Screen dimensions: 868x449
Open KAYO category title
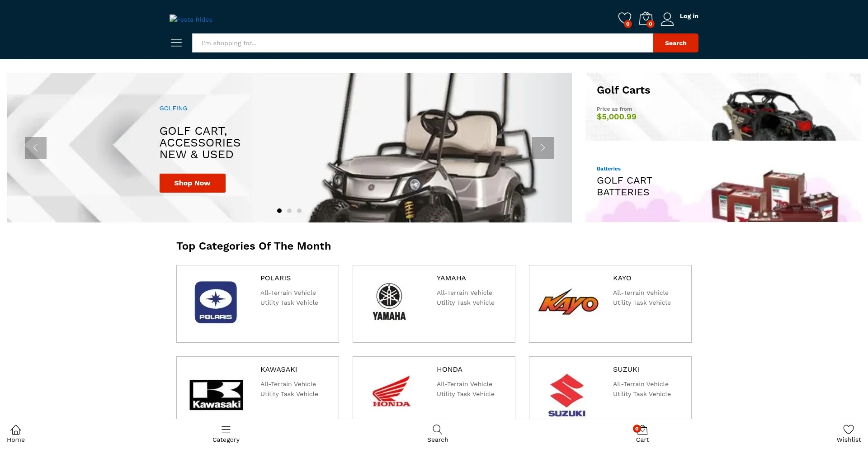point(622,278)
